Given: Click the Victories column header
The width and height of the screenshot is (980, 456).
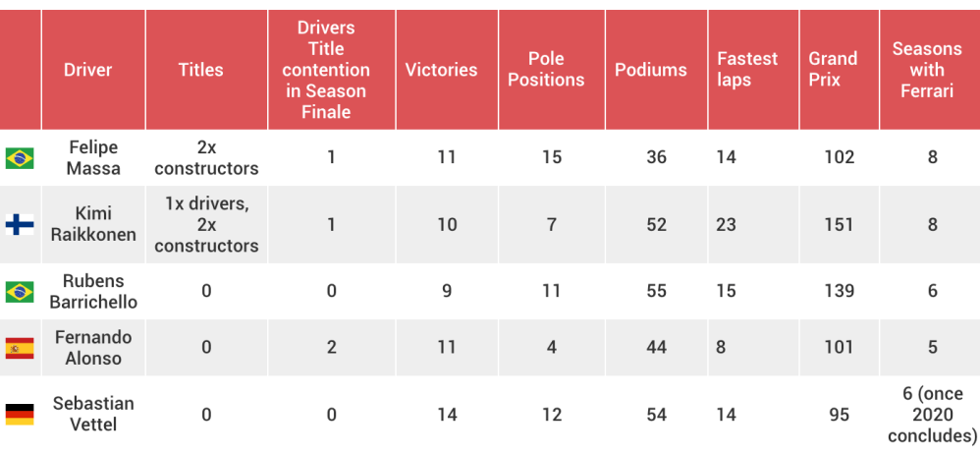Looking at the screenshot, I should click(x=441, y=70).
